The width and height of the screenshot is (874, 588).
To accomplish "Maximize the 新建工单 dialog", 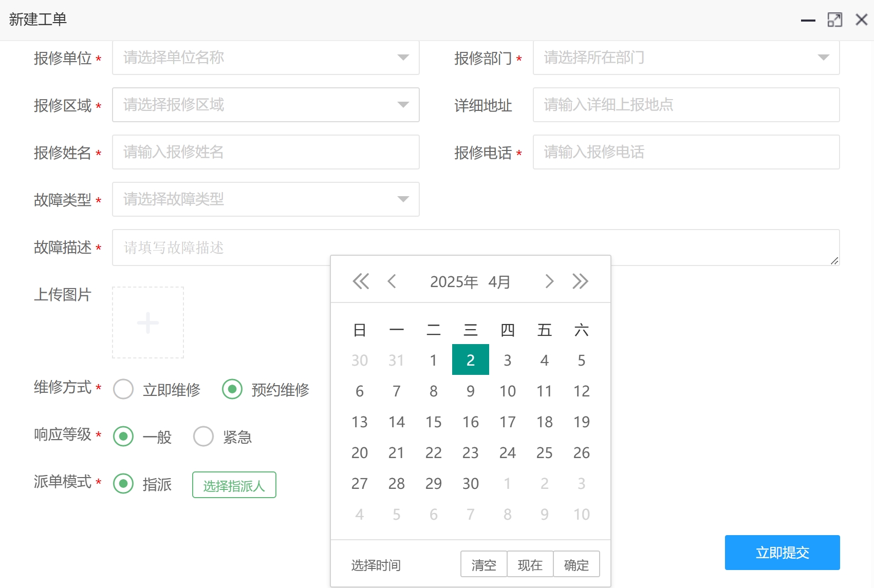I will (x=835, y=20).
